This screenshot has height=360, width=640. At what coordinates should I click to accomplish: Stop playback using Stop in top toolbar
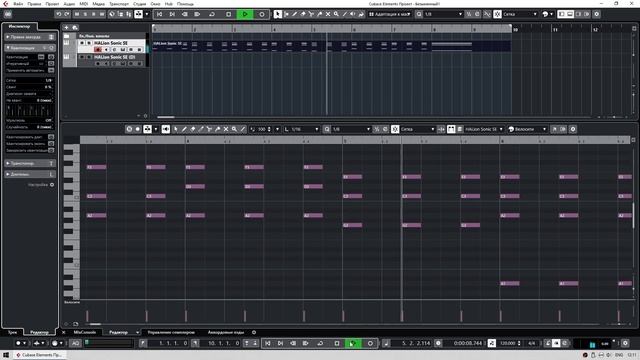pyautogui.click(x=229, y=14)
